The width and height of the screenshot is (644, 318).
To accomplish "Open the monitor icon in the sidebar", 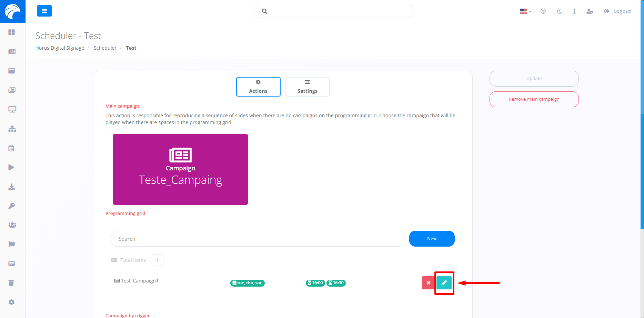I will coord(12,110).
